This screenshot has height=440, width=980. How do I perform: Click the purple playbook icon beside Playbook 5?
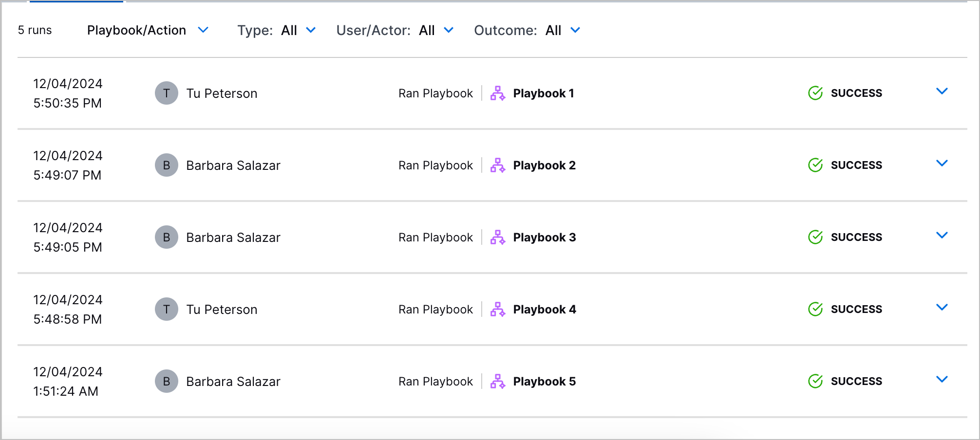pos(498,381)
